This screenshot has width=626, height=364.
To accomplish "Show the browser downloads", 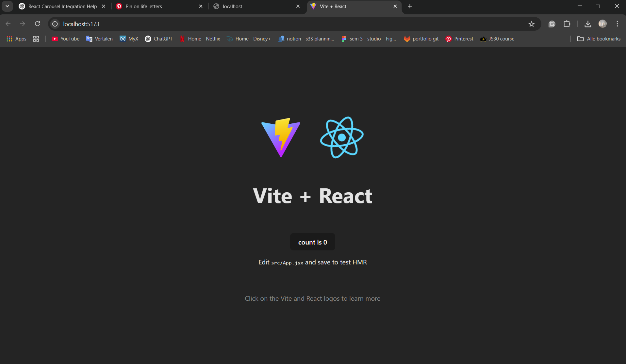I will point(588,24).
